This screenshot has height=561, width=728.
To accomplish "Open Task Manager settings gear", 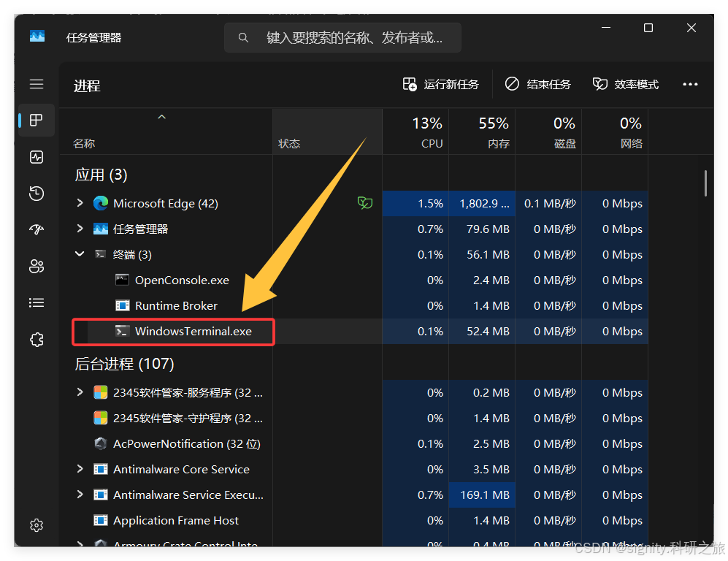I will (x=37, y=525).
